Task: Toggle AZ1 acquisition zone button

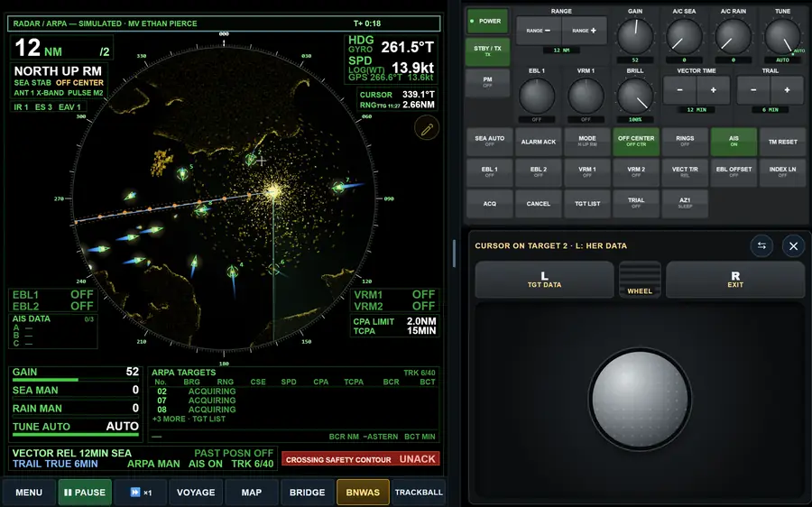Action: click(x=685, y=204)
